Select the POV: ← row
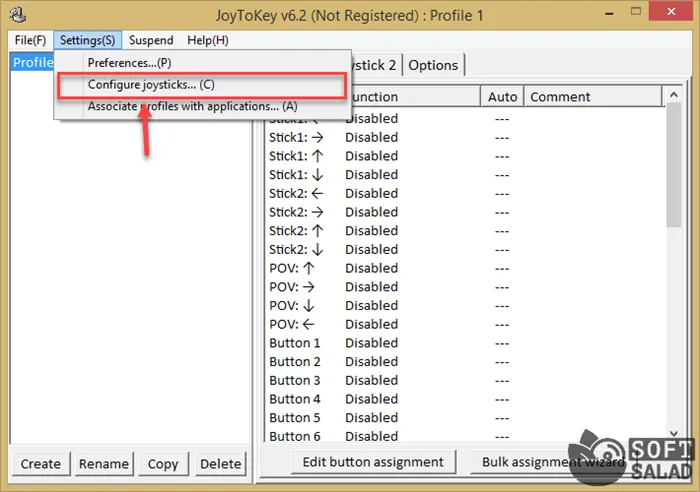700x492 pixels. click(464, 325)
